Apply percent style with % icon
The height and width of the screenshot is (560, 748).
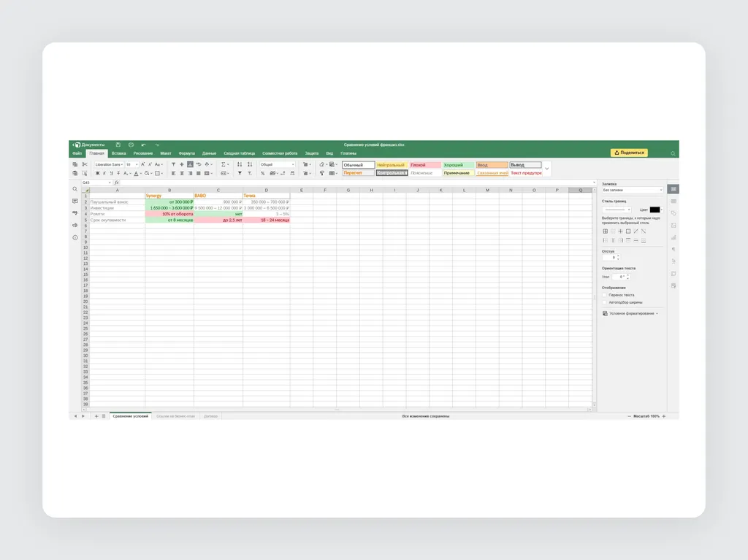click(262, 173)
